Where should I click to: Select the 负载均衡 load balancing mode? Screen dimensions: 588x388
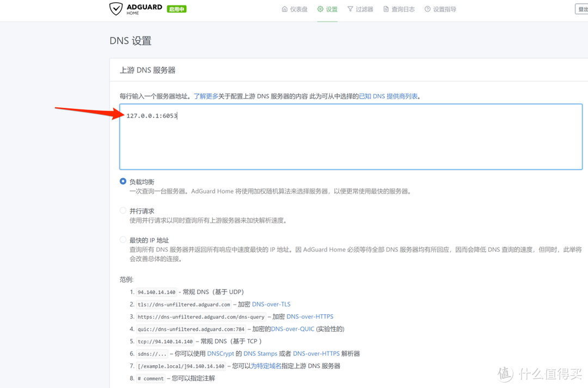tap(122, 181)
